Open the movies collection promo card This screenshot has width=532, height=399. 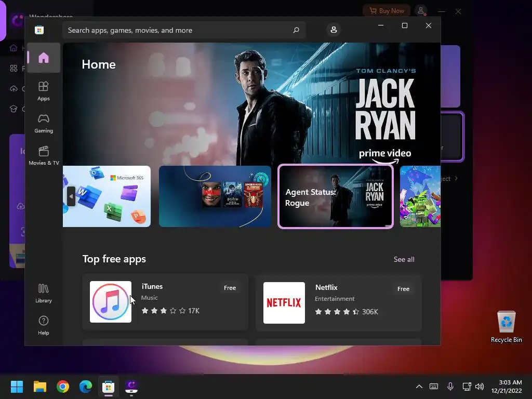click(215, 196)
